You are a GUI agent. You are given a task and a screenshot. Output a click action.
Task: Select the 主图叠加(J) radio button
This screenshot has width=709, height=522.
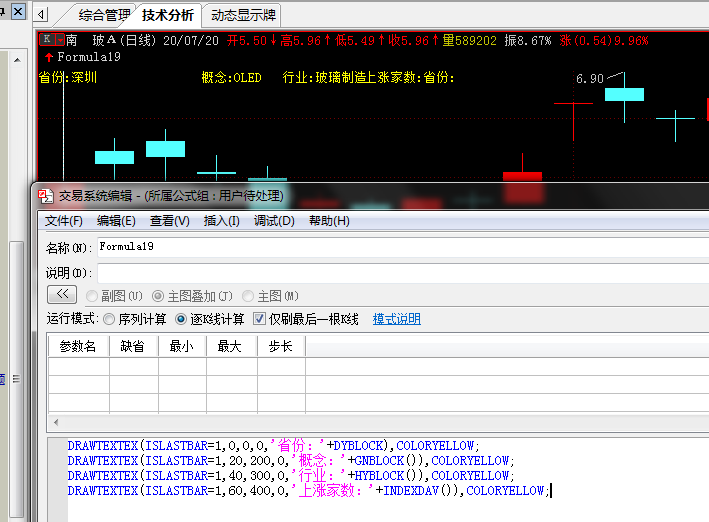pyautogui.click(x=158, y=296)
